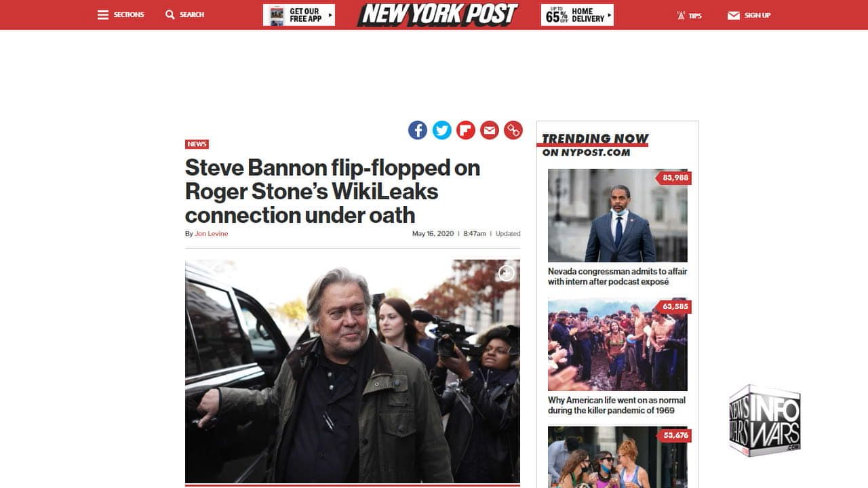Click the New York Post logo
Image resolution: width=868 pixels, height=488 pixels.
[437, 14]
